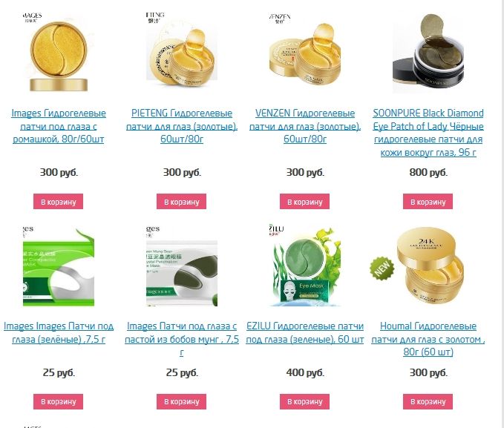Screen dimensions: 504x428
Task: Open the PIETENG gold eye patches image
Action: pyautogui.click(x=182, y=52)
